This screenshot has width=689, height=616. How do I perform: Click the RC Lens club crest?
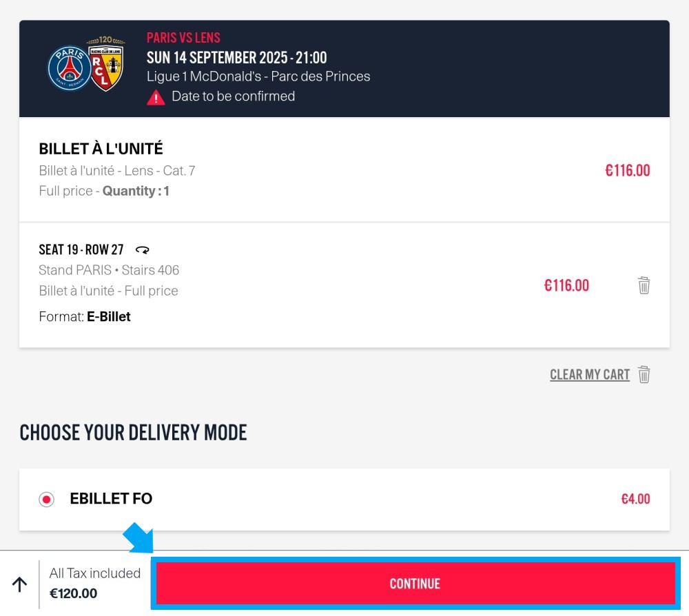106,63
